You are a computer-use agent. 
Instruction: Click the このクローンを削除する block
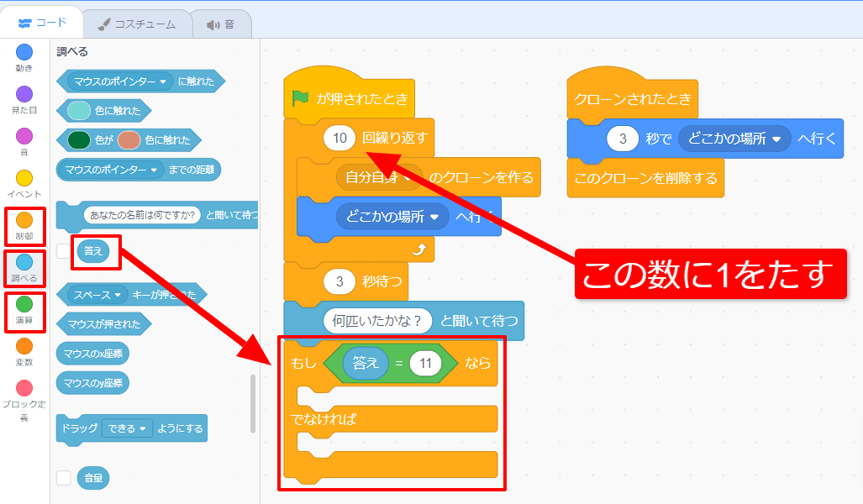click(645, 178)
